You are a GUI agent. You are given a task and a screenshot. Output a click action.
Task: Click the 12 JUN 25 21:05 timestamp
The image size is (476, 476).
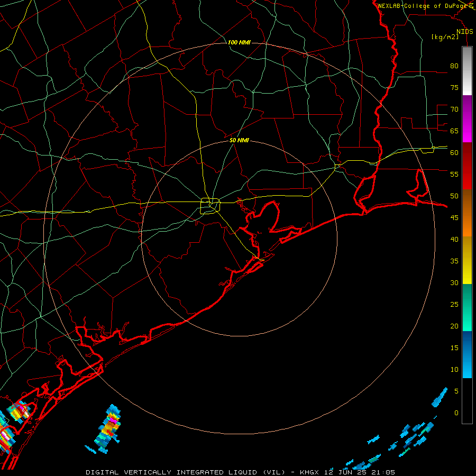360,472
